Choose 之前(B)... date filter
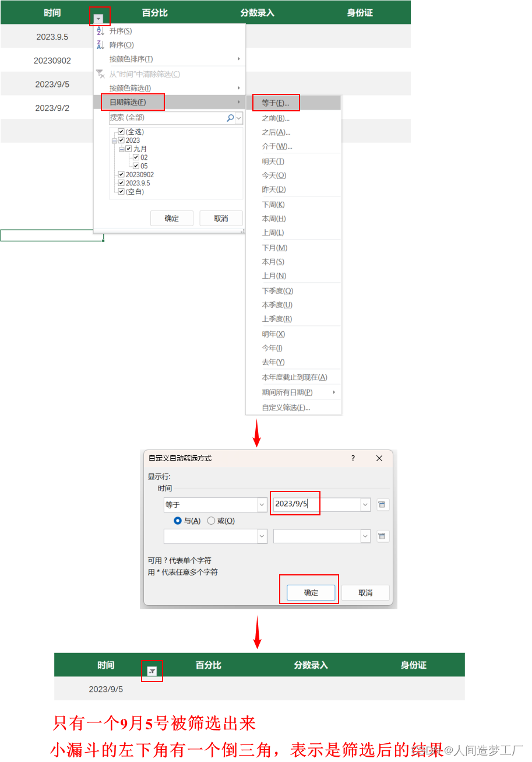The height and width of the screenshot is (762, 532). (293, 118)
